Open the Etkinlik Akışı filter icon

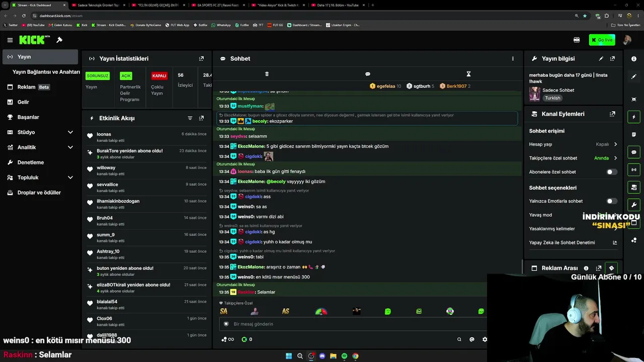coord(190,118)
